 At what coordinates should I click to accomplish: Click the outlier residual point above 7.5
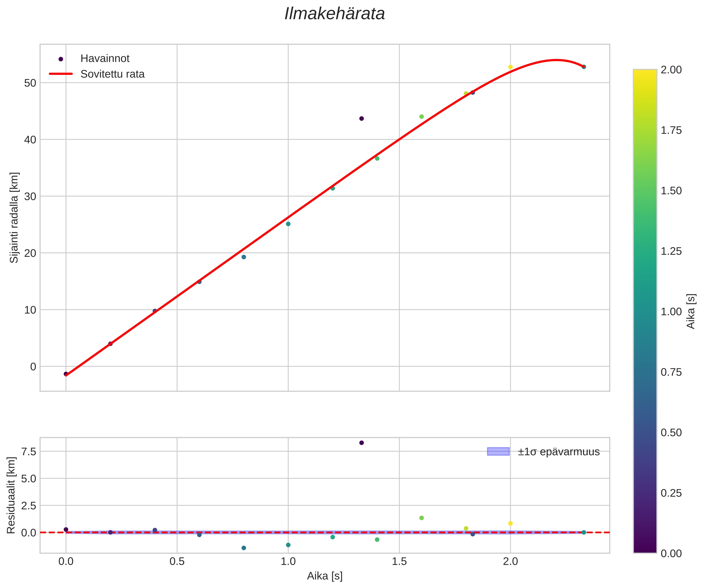tap(361, 443)
